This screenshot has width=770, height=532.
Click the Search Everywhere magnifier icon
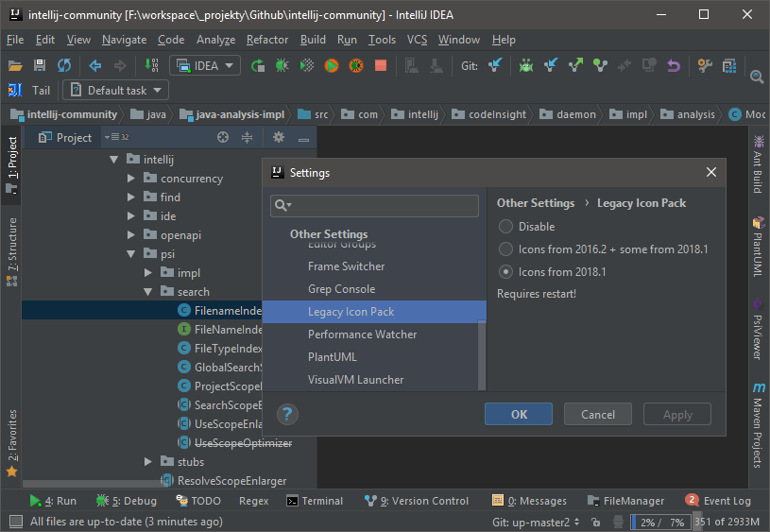click(757, 77)
